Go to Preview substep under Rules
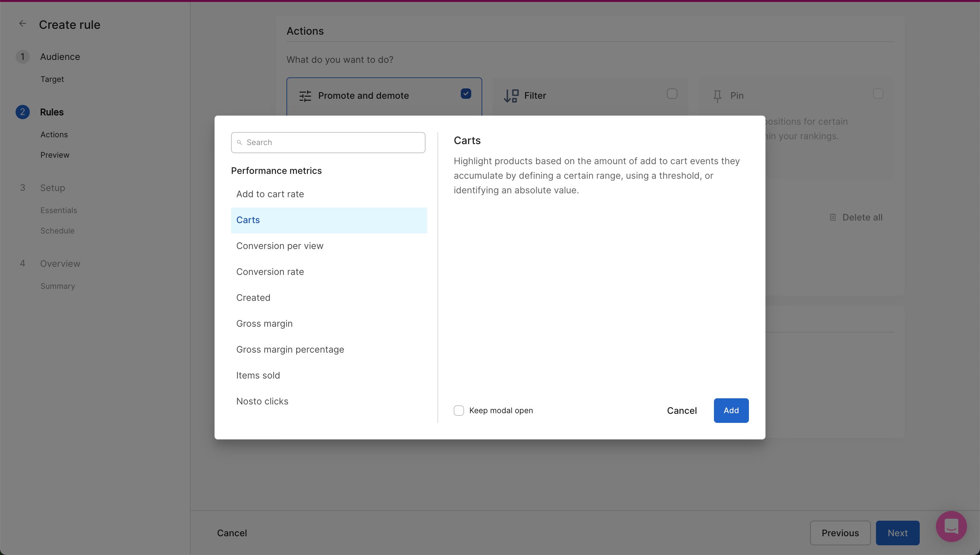The image size is (980, 555). click(55, 155)
